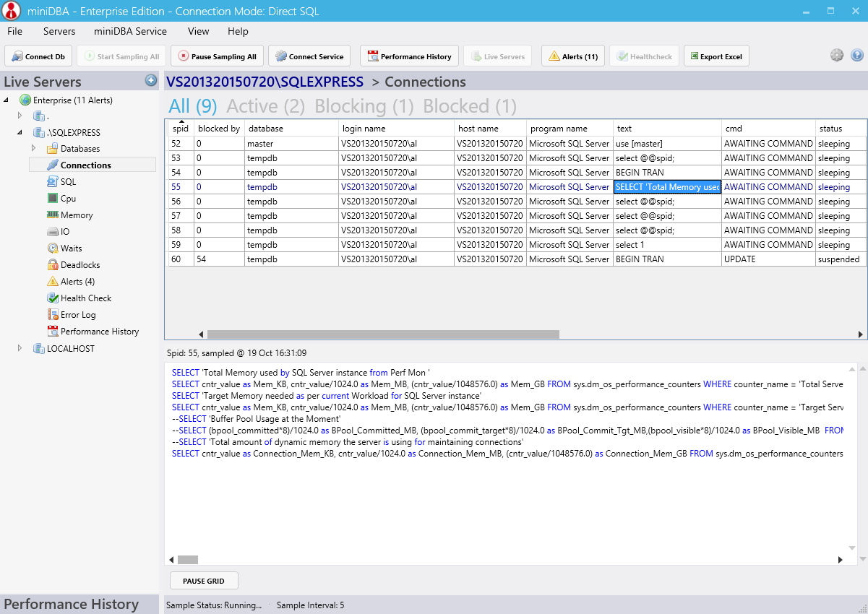The image size is (868, 614).
Task: Click the grid horizontal scrollbar thumb
Action: (x=383, y=334)
